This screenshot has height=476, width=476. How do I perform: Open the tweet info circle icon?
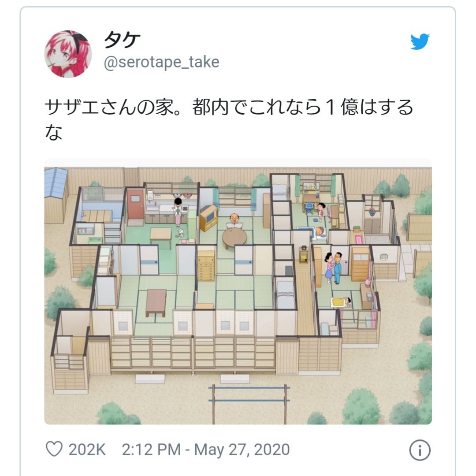coord(420,450)
